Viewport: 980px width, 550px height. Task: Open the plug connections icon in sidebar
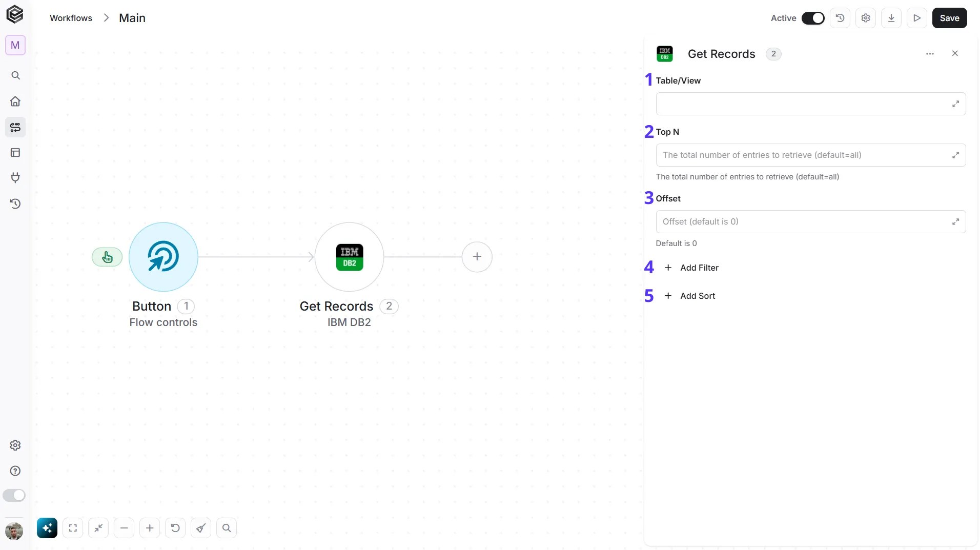pyautogui.click(x=15, y=178)
